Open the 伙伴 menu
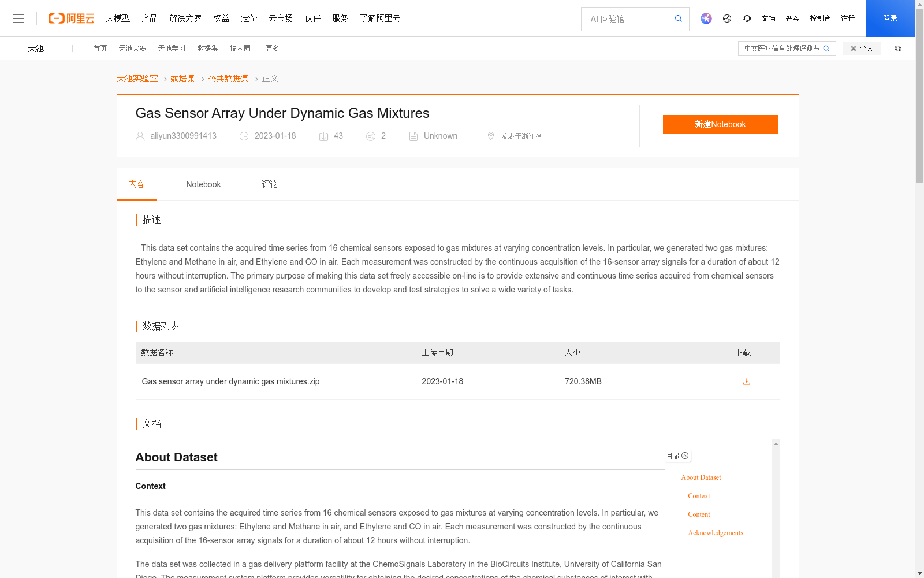This screenshot has width=924, height=578. tap(312, 18)
